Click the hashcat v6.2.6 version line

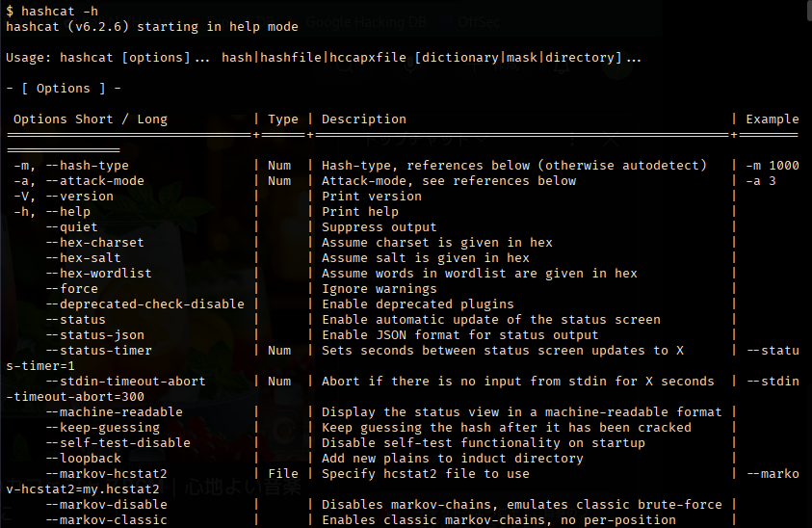(152, 26)
